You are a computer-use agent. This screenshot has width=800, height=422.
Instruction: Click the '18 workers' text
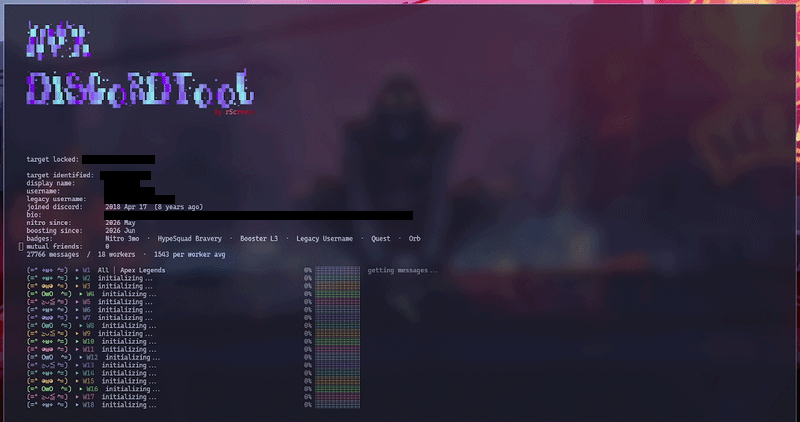coord(116,255)
